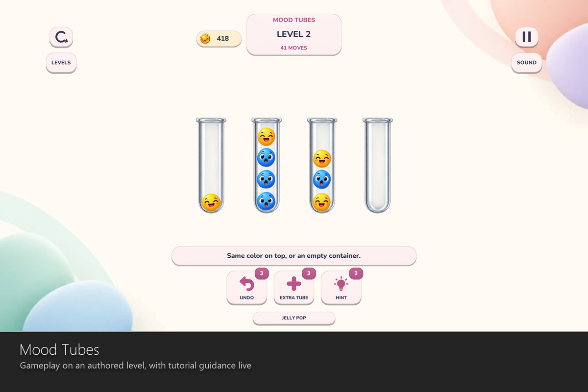This screenshot has height=392, width=588.
Task: Select the first tube with single yellow ball
Action: (211, 165)
